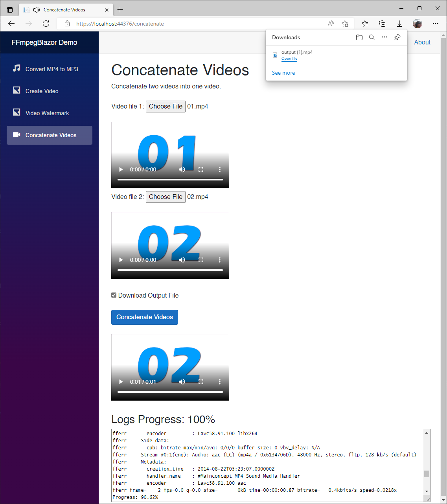Viewport: 447px width, 504px height.
Task: Go back with browser back arrow
Action: 11,24
